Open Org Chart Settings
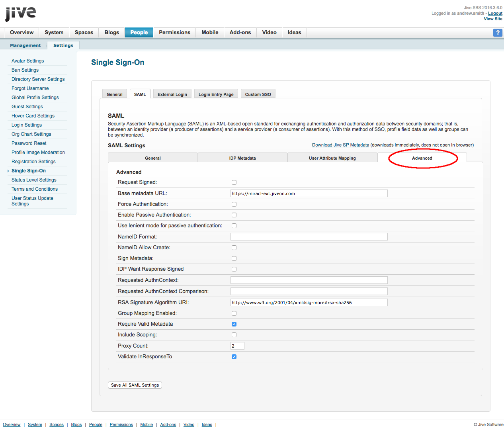504x430 pixels. pos(31,134)
